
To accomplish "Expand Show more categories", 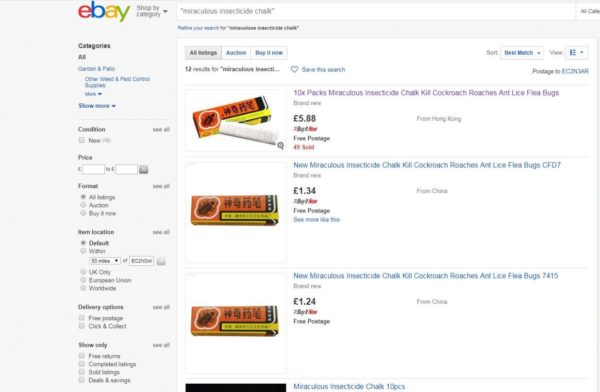I will [x=97, y=106].
